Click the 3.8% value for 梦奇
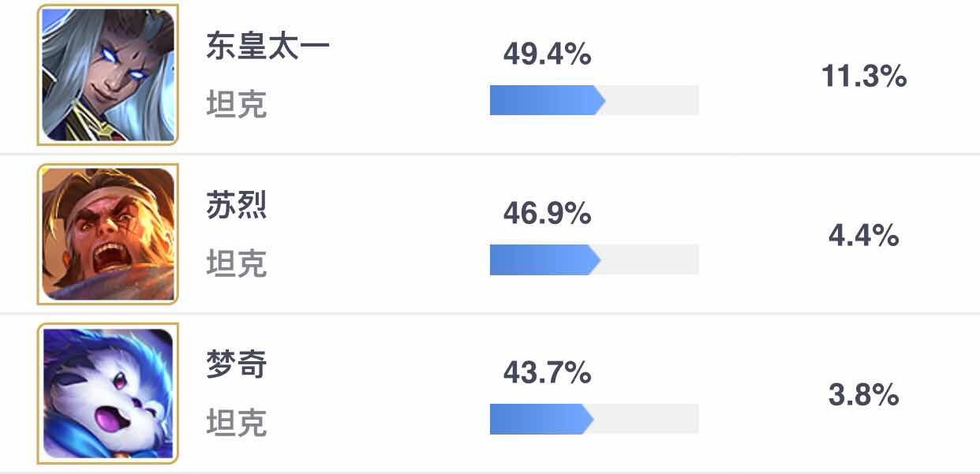 click(864, 395)
